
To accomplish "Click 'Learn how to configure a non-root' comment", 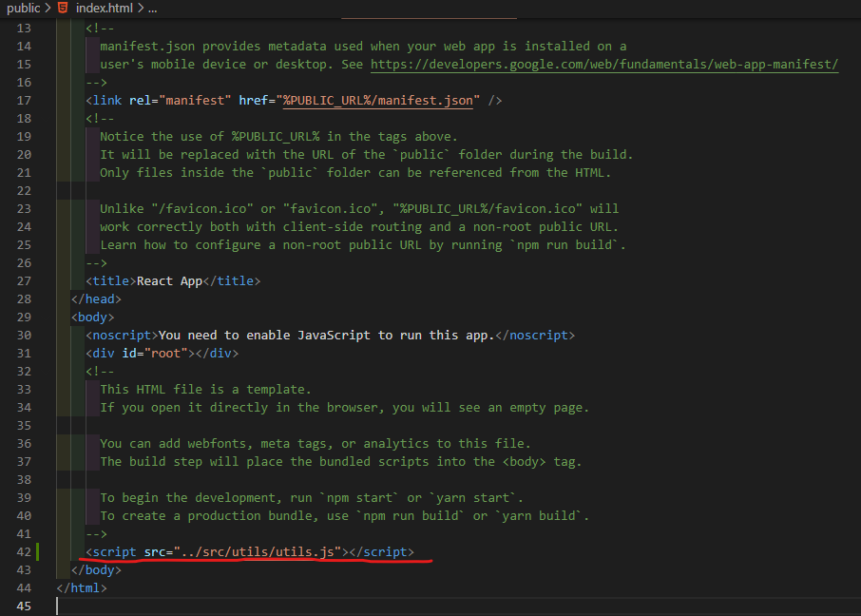I will click(x=362, y=245).
